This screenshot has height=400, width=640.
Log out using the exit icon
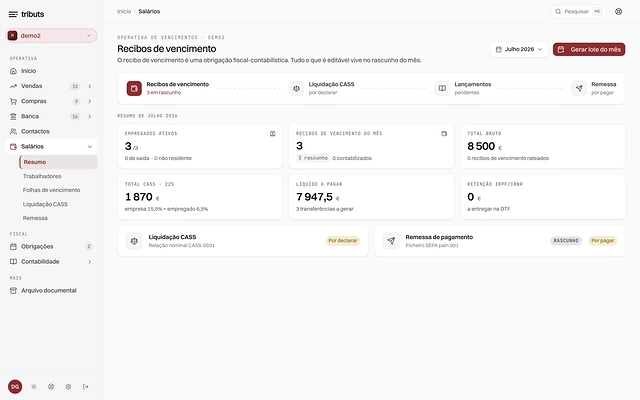tap(86, 387)
